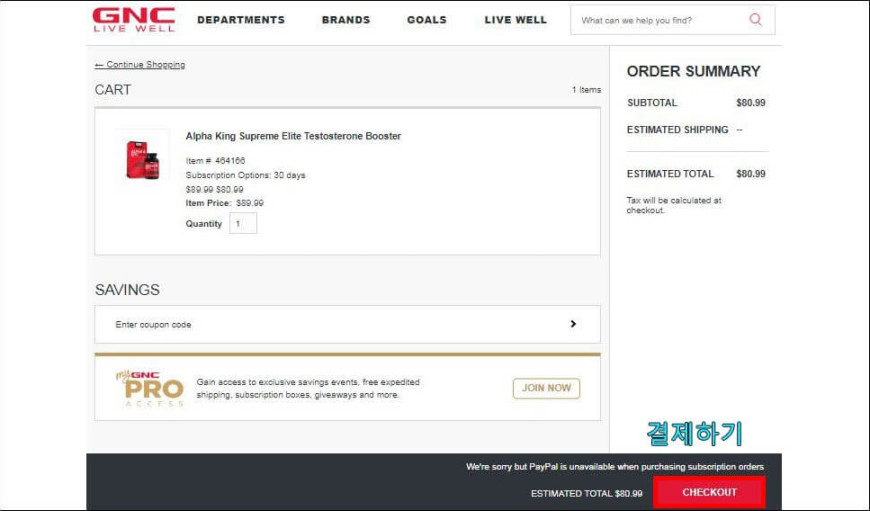Viewport: 870px width, 511px height.
Task: Expand the Enter coupon code row
Action: pyautogui.click(x=347, y=325)
